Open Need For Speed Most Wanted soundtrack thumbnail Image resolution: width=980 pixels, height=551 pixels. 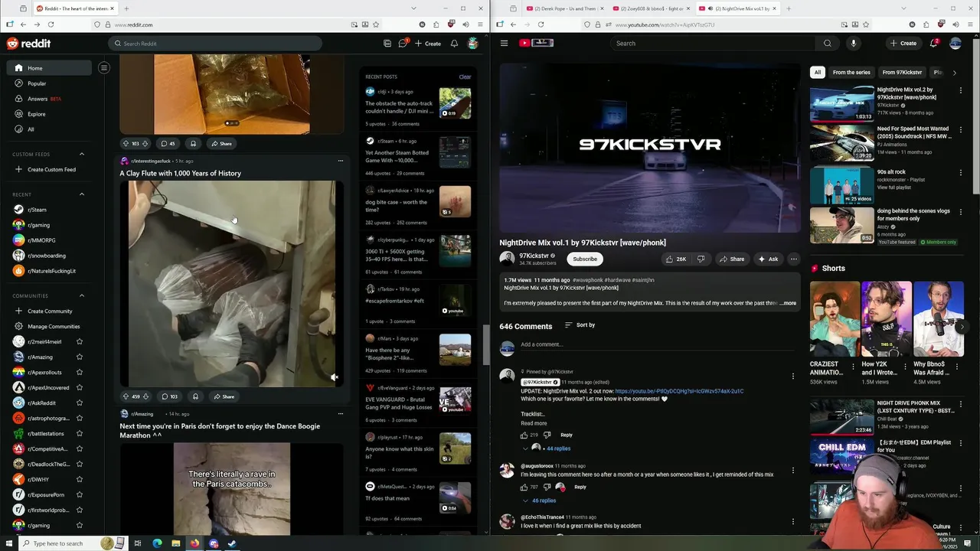pos(842,142)
